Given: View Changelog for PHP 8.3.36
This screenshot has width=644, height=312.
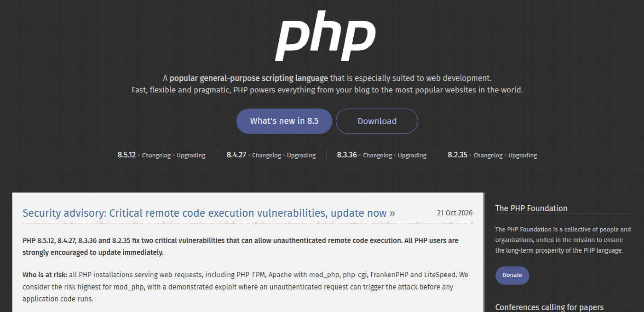Looking at the screenshot, I should click(377, 156).
